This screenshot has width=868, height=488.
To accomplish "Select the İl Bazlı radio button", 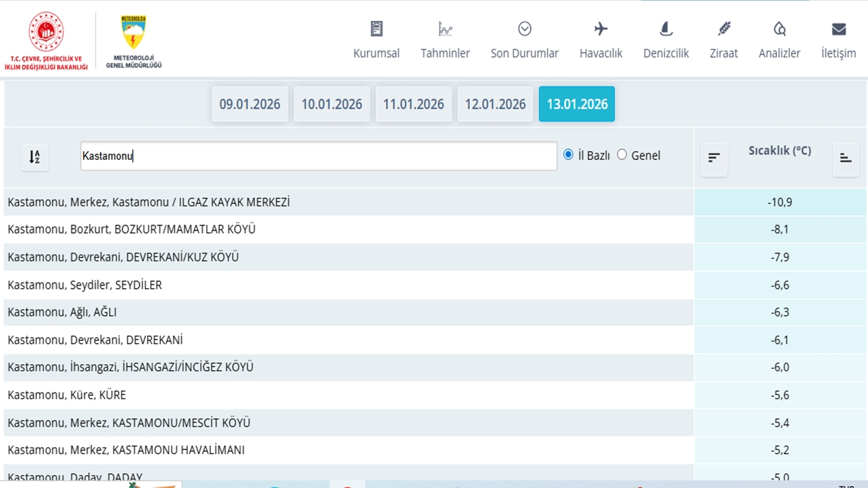I will click(568, 155).
